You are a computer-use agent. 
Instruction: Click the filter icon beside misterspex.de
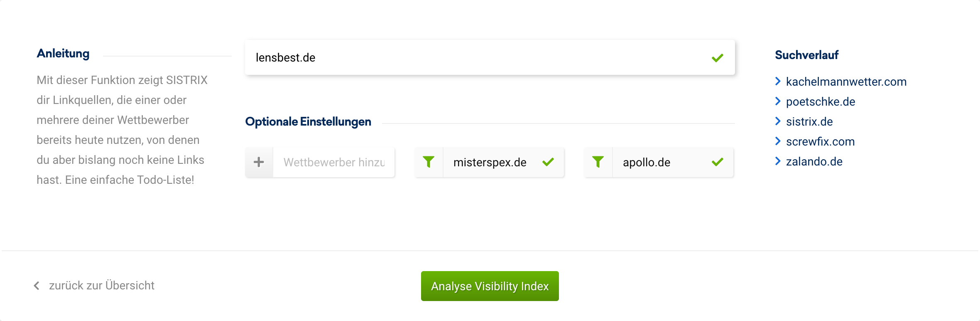[429, 162]
